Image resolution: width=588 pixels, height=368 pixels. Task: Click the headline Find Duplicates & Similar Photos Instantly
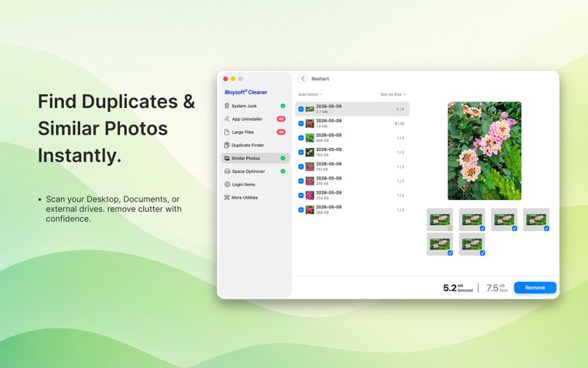[x=117, y=128]
